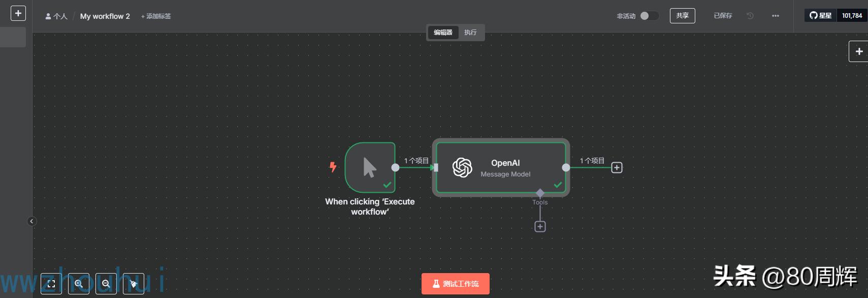868x298 pixels.
Task: Click the GitHub 星星 star button
Action: (820, 16)
